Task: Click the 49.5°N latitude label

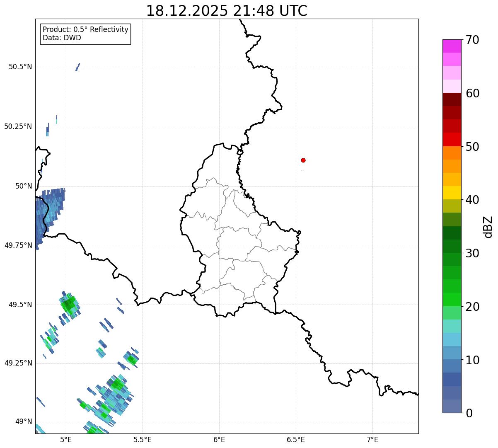Action: 20,305
